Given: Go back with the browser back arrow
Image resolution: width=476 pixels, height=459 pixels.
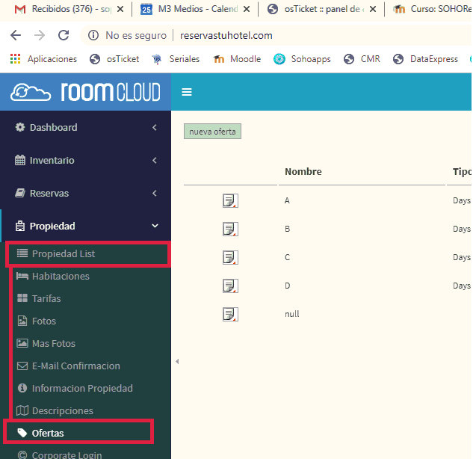Looking at the screenshot, I should click(16, 35).
